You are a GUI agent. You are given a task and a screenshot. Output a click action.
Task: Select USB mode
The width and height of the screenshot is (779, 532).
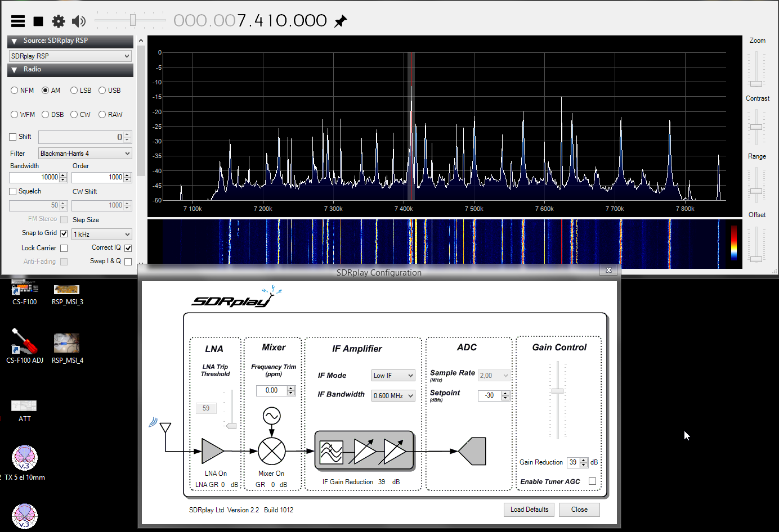coord(109,91)
